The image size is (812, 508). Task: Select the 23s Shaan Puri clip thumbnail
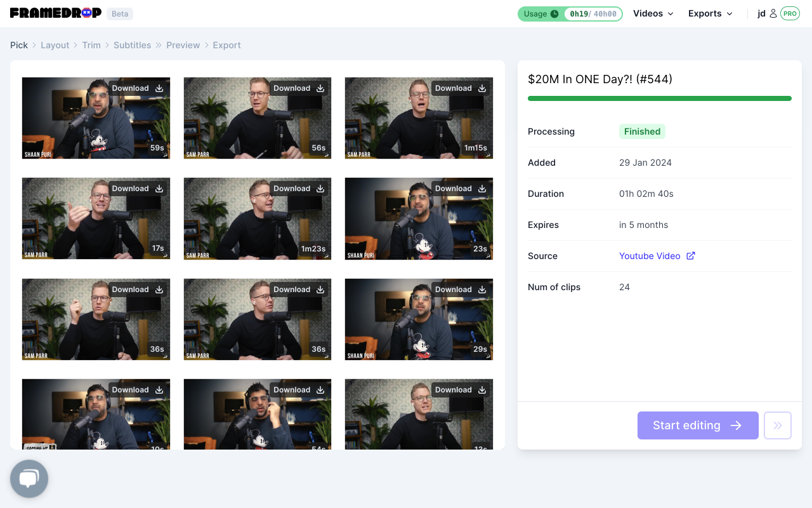[x=419, y=218]
